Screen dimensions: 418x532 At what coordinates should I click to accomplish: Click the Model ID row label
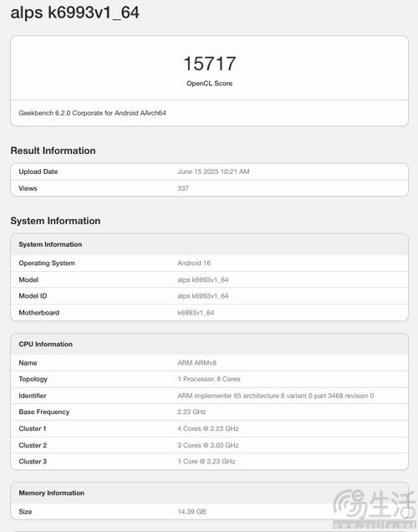33,296
